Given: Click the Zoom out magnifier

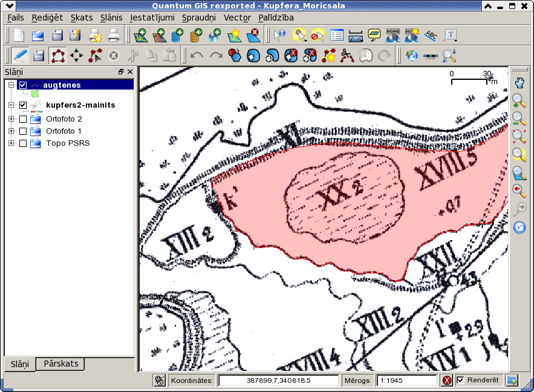Looking at the screenshot, I should tap(519, 119).
